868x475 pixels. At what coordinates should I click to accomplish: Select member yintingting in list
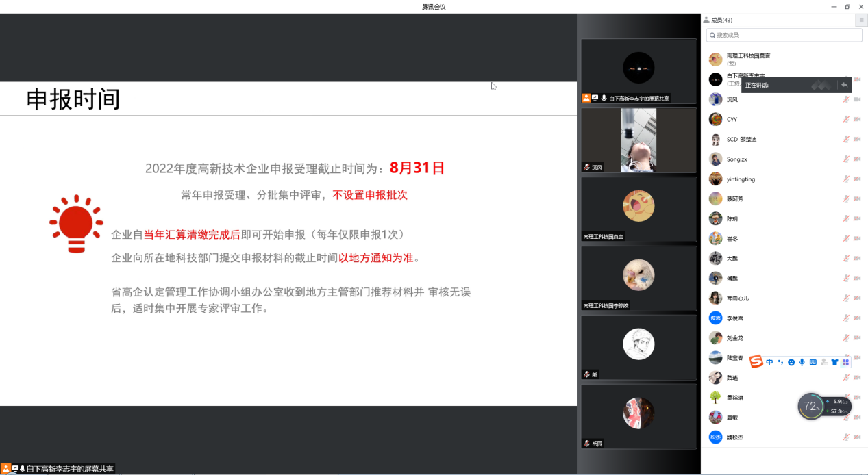[x=741, y=179]
